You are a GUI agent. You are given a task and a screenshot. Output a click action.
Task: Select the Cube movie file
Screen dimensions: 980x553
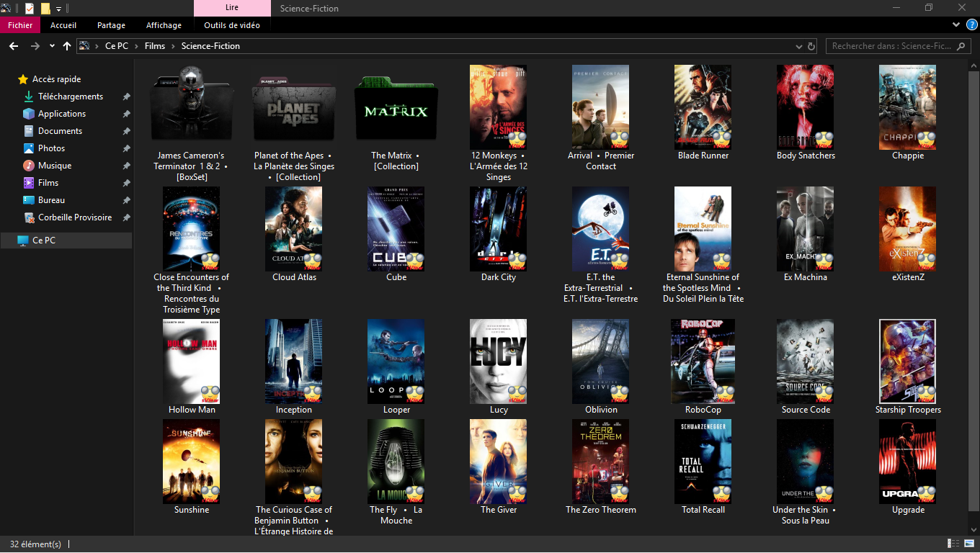coord(396,229)
